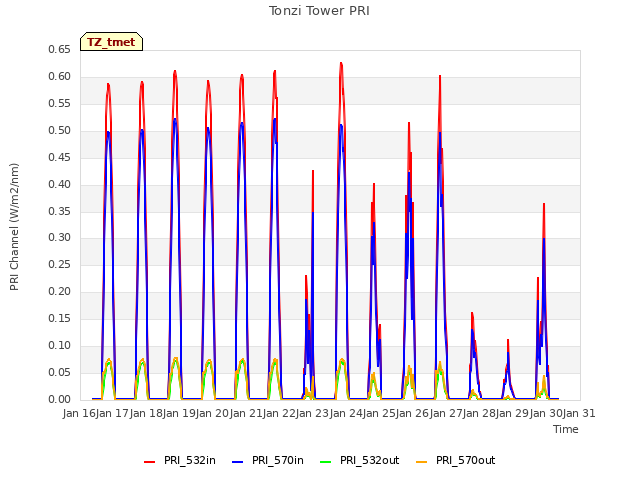Click the 0.40 y-axis tick label
640x480 pixels.
coord(60,184)
